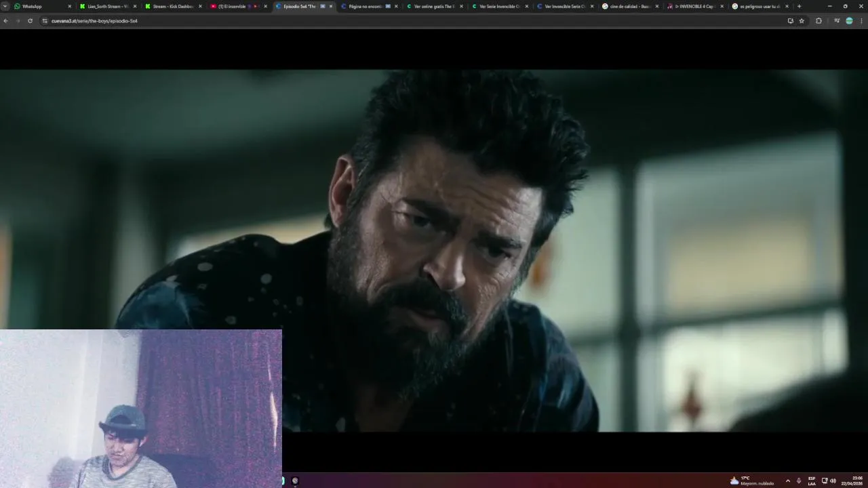This screenshot has width=868, height=488.
Task: Close the WhatsApp tab
Action: (x=69, y=6)
